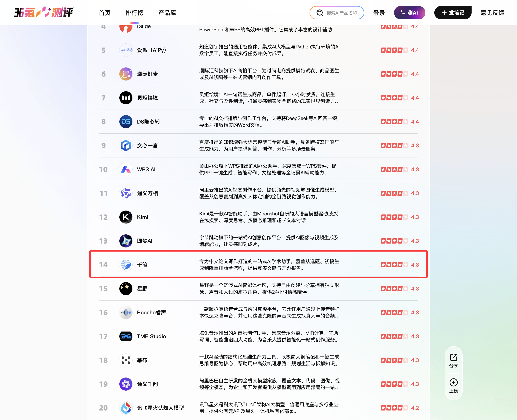Open the WPS AI product name
Image resolution: width=517 pixels, height=420 pixels.
coord(146,169)
